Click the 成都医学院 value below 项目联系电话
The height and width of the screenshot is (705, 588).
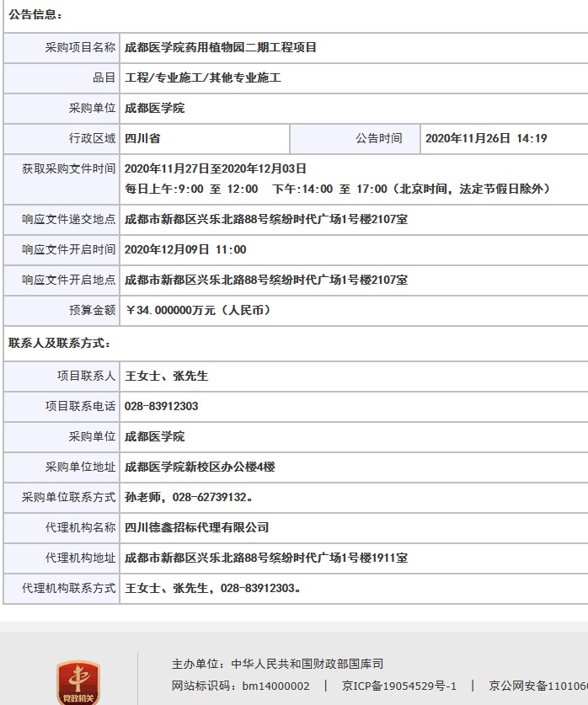155,436
